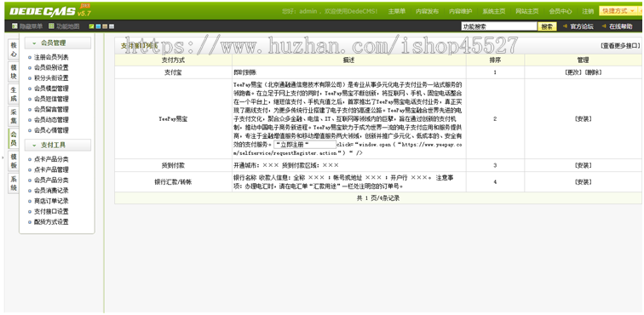644x315 pixels.
Task: Switch to the grey theme swatch
Action: (x=112, y=26)
